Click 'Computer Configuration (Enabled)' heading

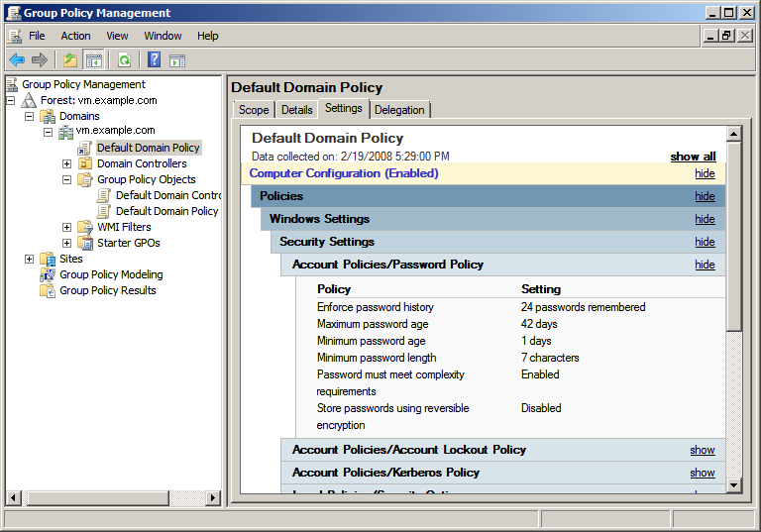344,173
